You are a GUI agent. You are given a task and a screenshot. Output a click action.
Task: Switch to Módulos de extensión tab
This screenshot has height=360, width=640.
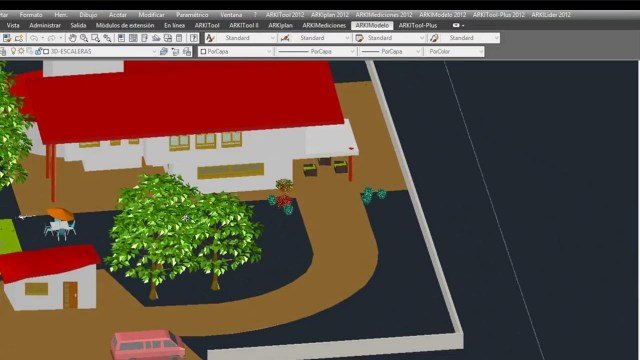coord(125,25)
